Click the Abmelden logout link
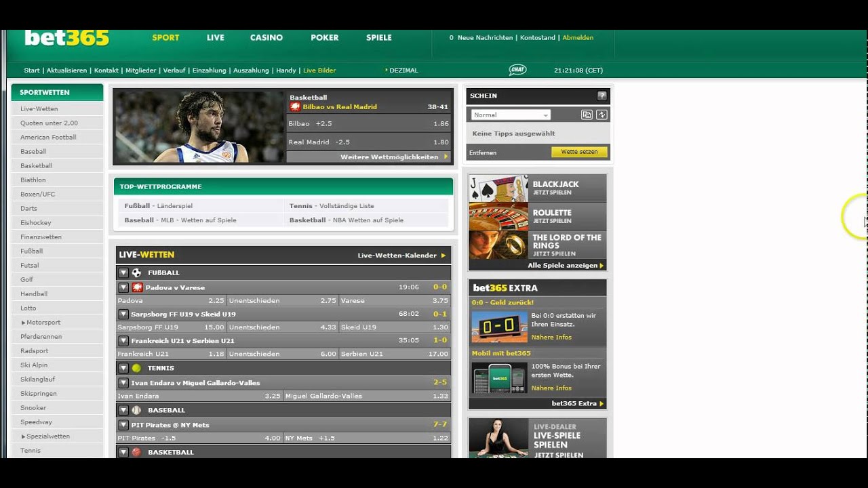The width and height of the screenshot is (868, 488). tap(578, 37)
